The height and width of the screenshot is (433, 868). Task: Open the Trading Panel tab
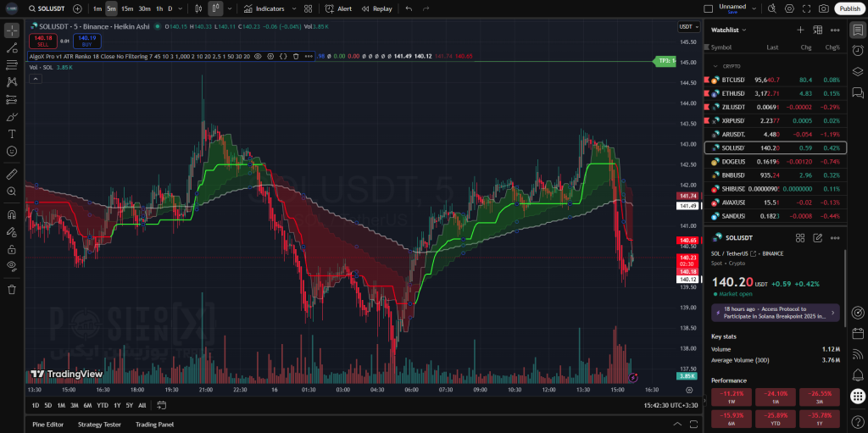point(154,425)
